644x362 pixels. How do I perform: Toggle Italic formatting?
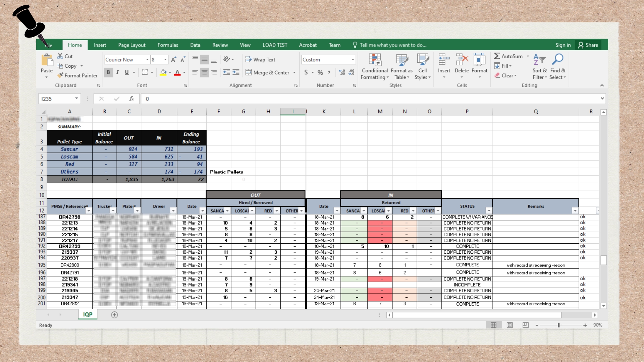[x=117, y=72]
